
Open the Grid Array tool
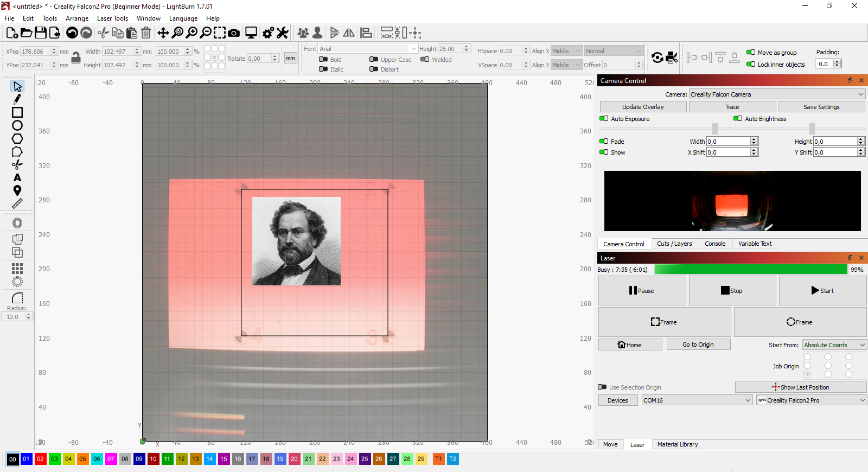(17, 269)
